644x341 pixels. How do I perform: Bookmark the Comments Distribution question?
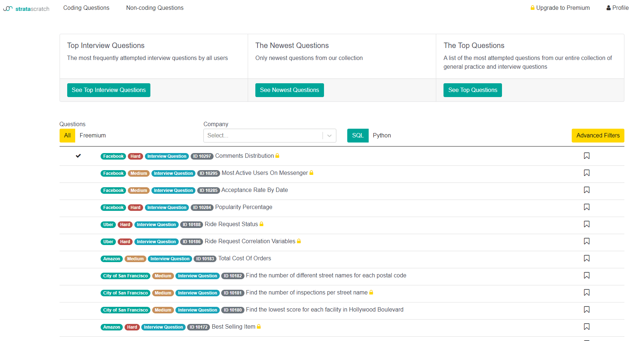pos(587,156)
